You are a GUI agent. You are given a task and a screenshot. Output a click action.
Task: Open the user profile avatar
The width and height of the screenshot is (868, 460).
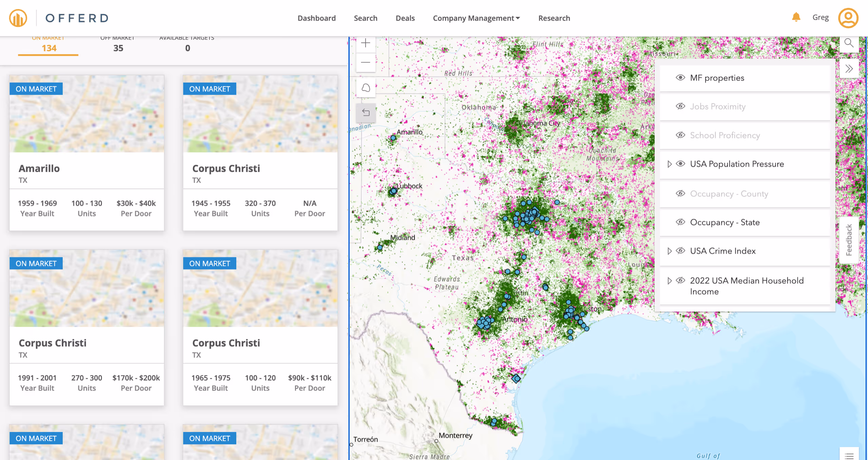(848, 18)
